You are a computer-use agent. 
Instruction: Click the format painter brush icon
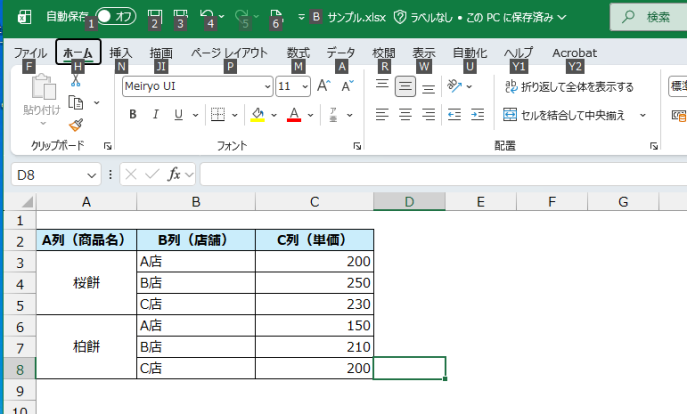coord(76,125)
